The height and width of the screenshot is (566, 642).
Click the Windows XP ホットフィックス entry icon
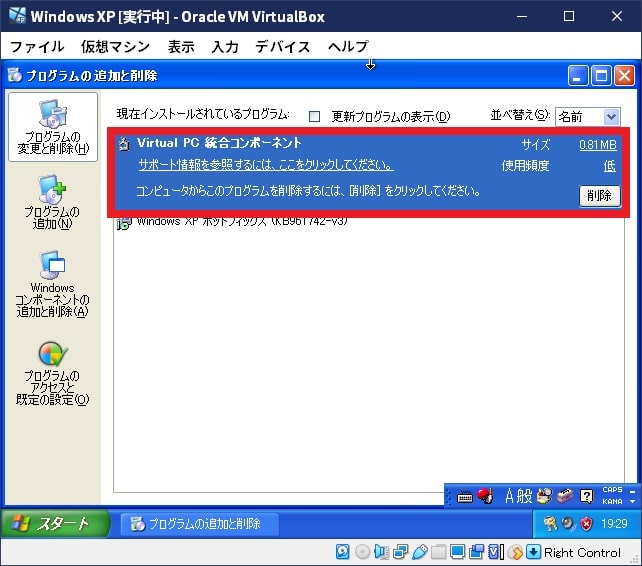click(123, 224)
